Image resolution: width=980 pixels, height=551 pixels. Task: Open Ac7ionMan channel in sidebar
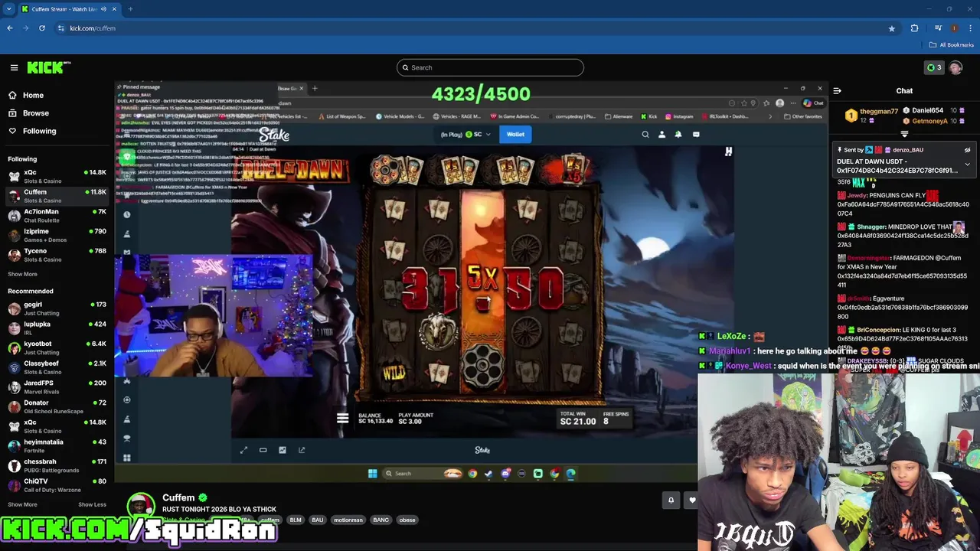pos(57,216)
